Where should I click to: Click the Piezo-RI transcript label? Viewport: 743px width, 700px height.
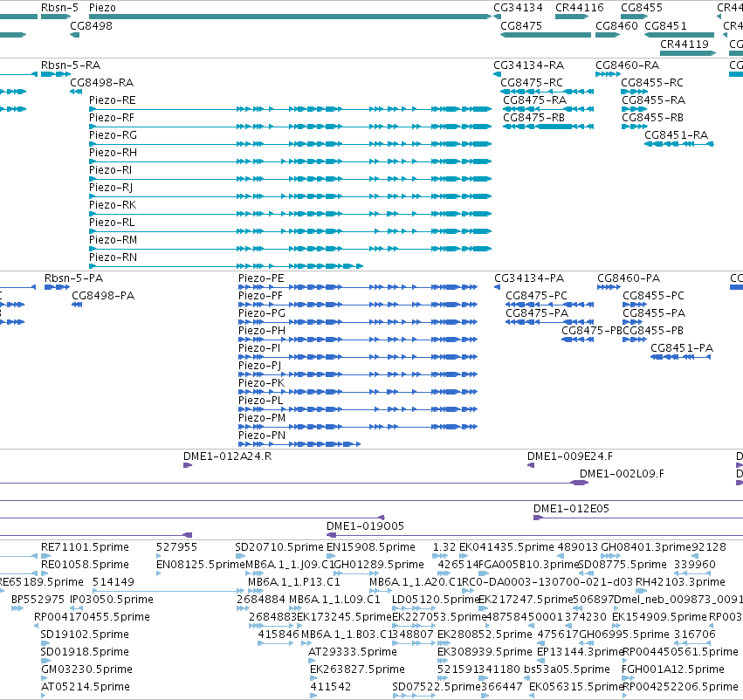tap(110, 170)
